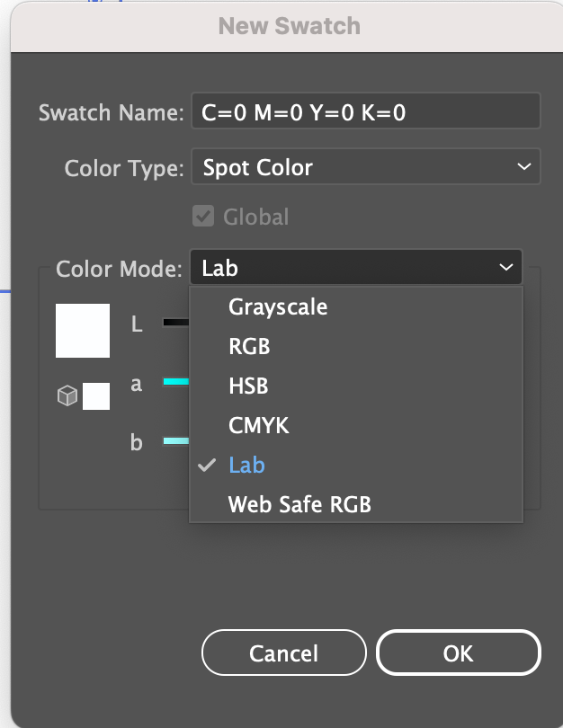
Task: Click the Color Type dropdown chevron arrow
Action: coord(524,166)
